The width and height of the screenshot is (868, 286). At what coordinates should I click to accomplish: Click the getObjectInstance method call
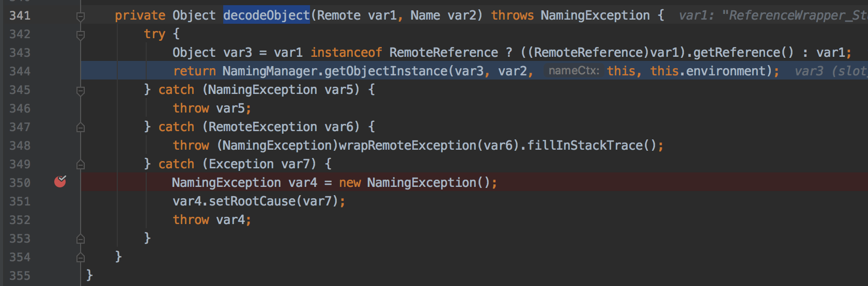click(386, 71)
